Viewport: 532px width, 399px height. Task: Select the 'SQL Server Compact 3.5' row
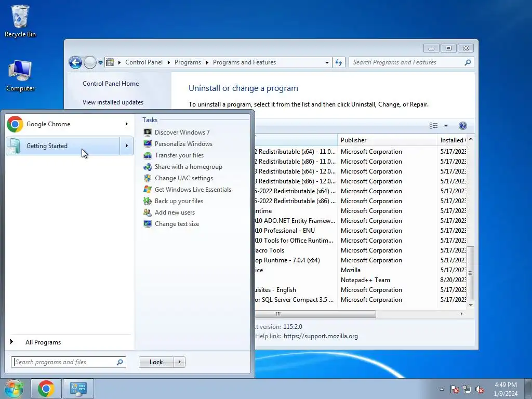[x=361, y=300]
